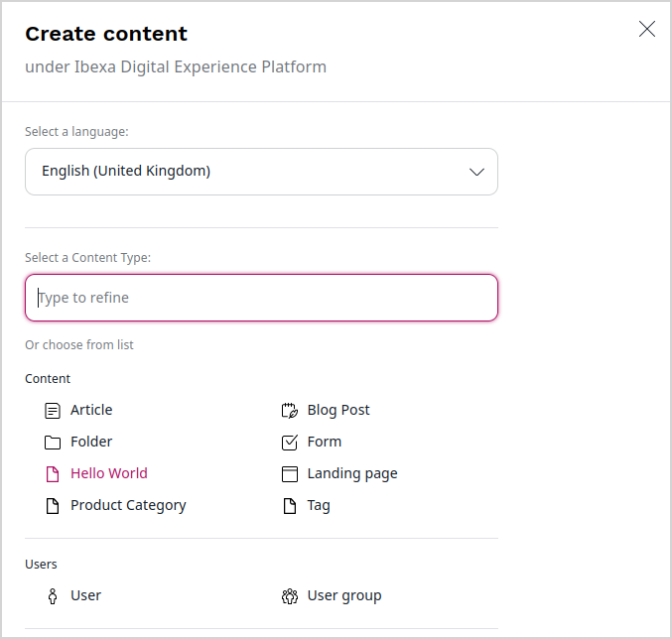Image resolution: width=672 pixels, height=639 pixels.
Task: Click 'under Ibexa Digital Experience Platform' subtitle
Action: point(176,67)
